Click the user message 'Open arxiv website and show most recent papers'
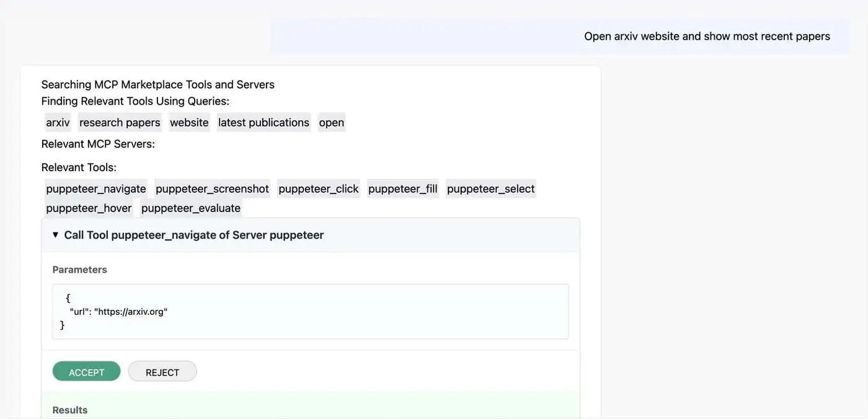Image resolution: width=868 pixels, height=419 pixels. 707,37
